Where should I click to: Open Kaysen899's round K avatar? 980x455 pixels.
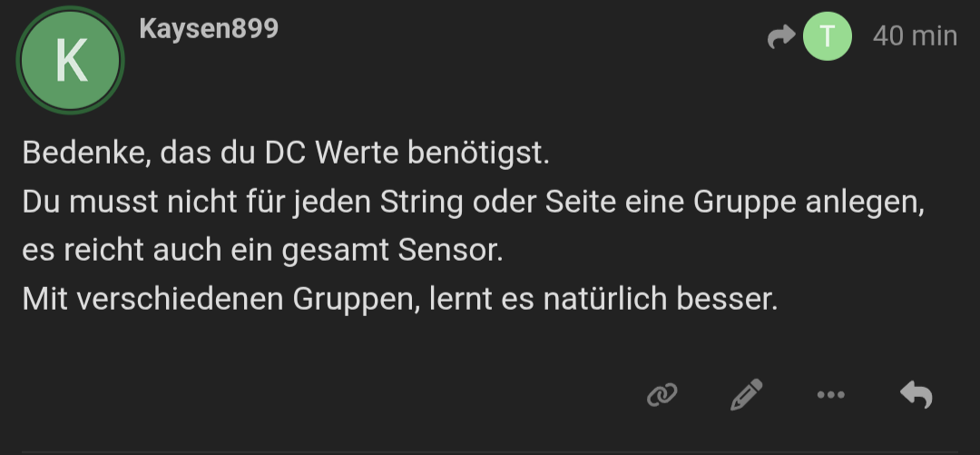pyautogui.click(x=71, y=60)
